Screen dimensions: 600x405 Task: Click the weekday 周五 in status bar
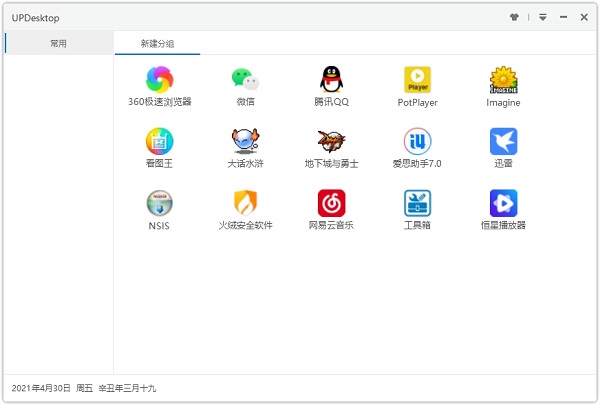tap(85, 388)
